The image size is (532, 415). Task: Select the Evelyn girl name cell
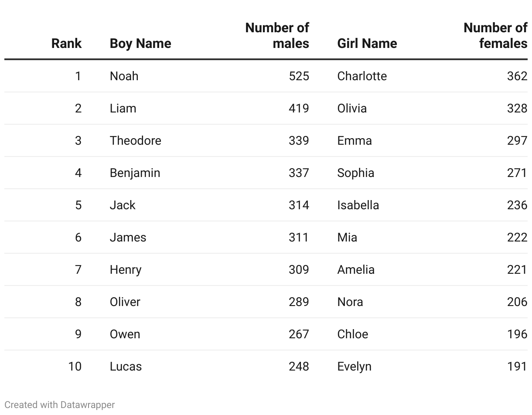[x=354, y=366]
